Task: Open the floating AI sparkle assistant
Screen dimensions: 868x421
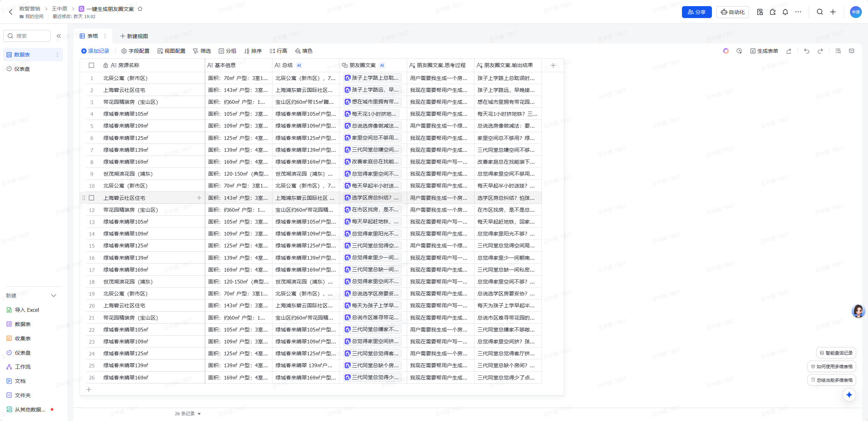Action: (x=849, y=395)
